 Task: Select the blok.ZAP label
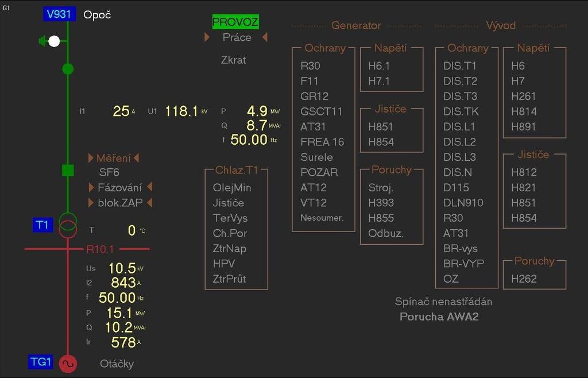point(121,203)
